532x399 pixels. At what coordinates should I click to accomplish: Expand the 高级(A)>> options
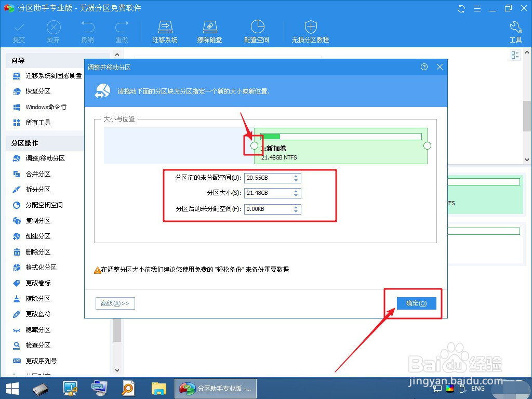click(115, 303)
